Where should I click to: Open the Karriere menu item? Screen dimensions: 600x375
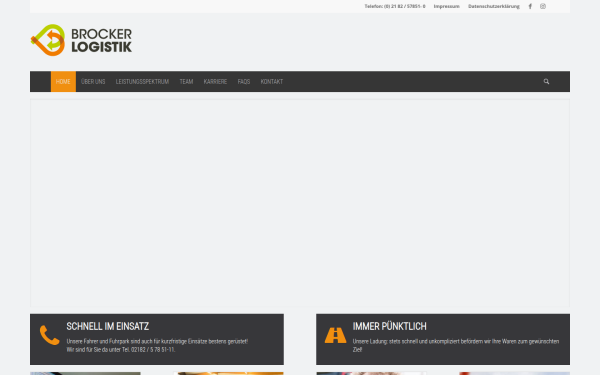(215, 82)
